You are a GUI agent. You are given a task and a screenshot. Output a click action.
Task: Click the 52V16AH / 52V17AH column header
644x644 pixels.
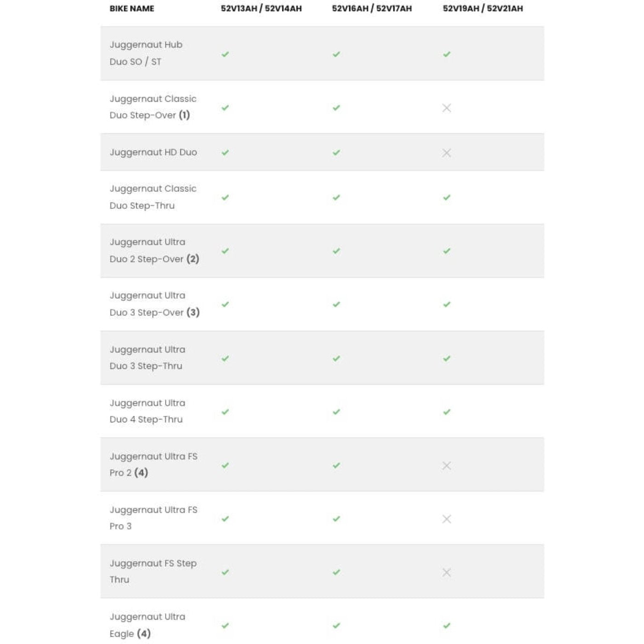coord(372,9)
